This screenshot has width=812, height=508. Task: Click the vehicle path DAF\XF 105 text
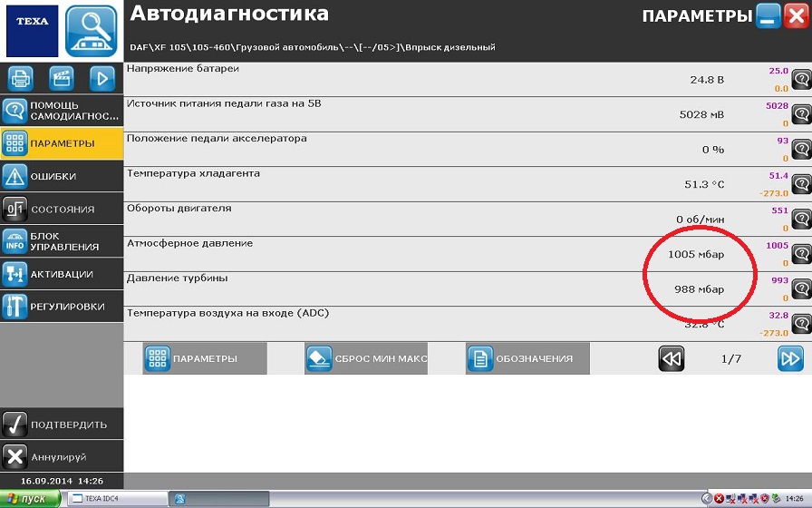tap(313, 47)
